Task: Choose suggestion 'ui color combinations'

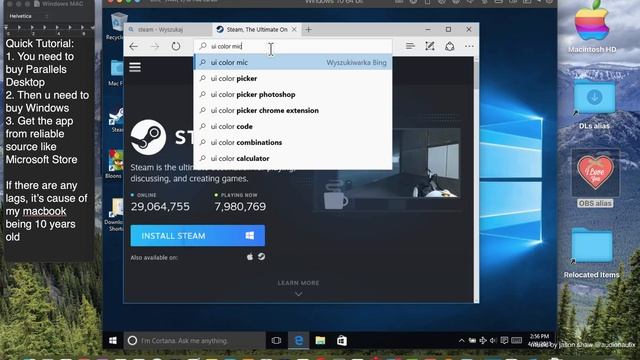Action: 293,142
